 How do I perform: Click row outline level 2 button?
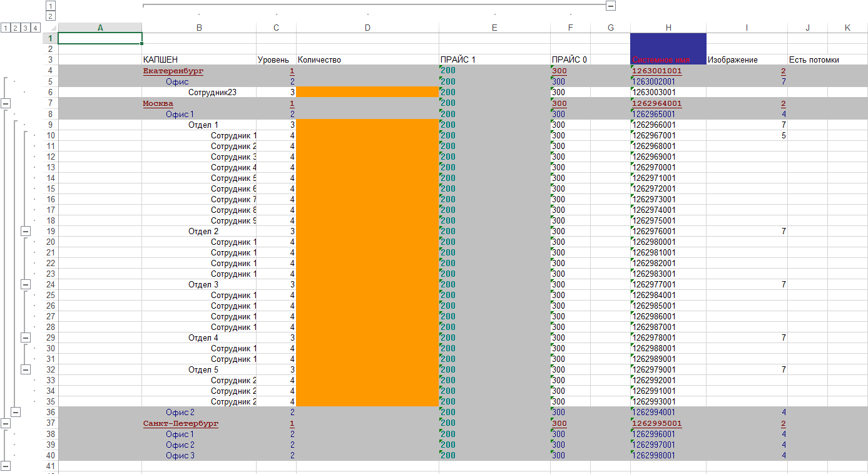click(x=16, y=28)
